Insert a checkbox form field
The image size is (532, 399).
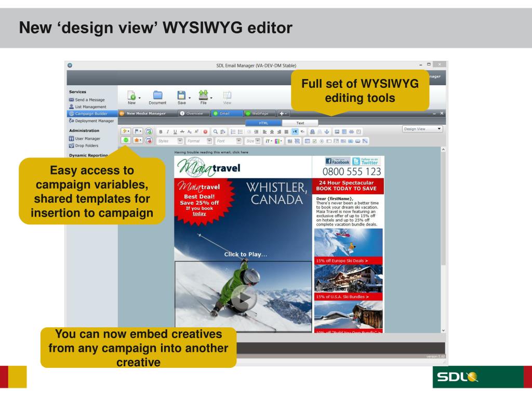pos(314,141)
